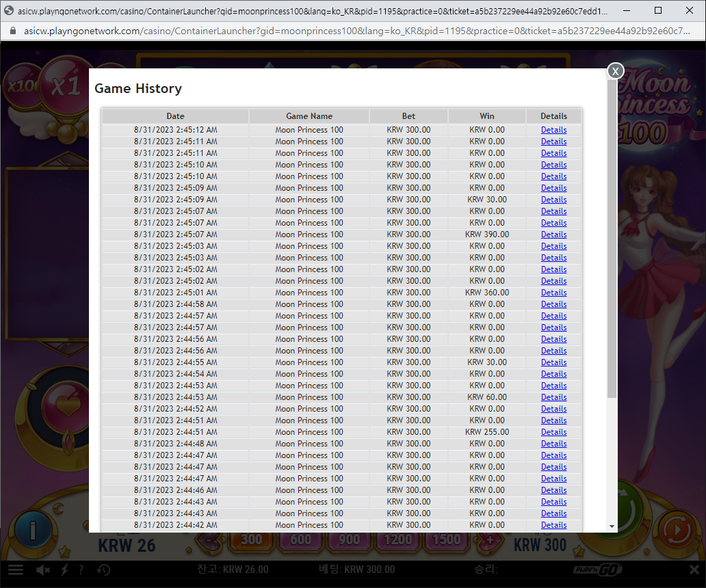Viewport: 706px width, 588px height.
Task: Open Details for the KRW 255.00 win
Action: pos(553,432)
